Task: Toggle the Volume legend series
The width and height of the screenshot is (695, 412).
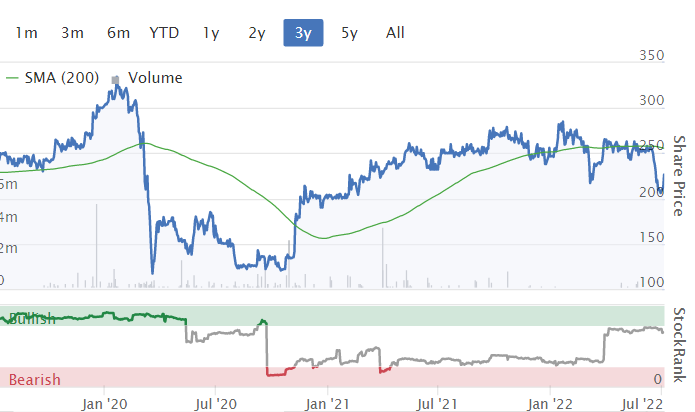Action: [x=155, y=78]
